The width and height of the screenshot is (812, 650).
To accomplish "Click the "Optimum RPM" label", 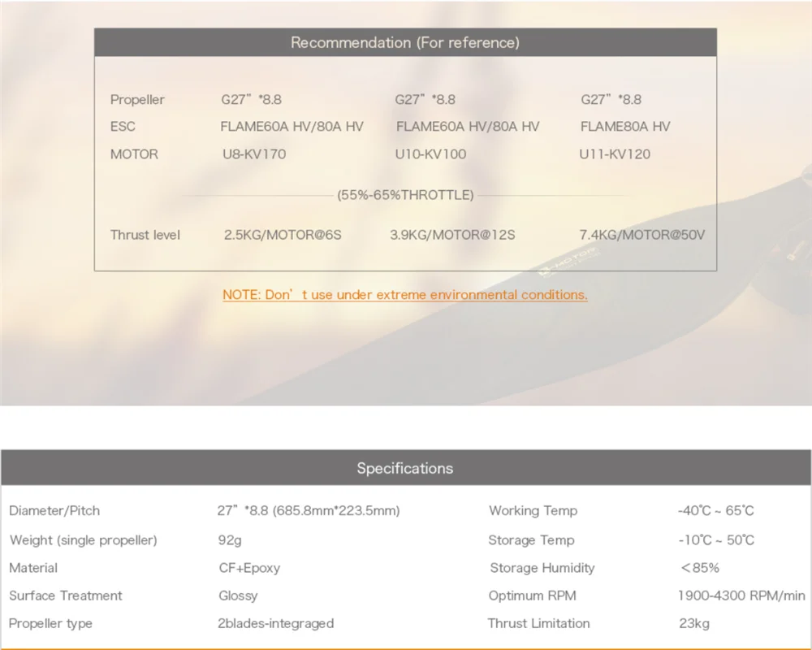I will [533, 596].
